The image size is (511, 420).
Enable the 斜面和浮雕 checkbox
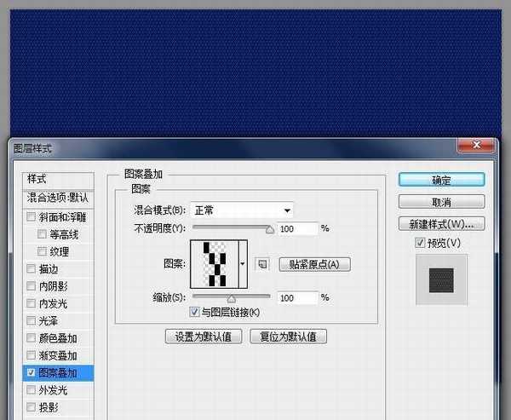[32, 216]
